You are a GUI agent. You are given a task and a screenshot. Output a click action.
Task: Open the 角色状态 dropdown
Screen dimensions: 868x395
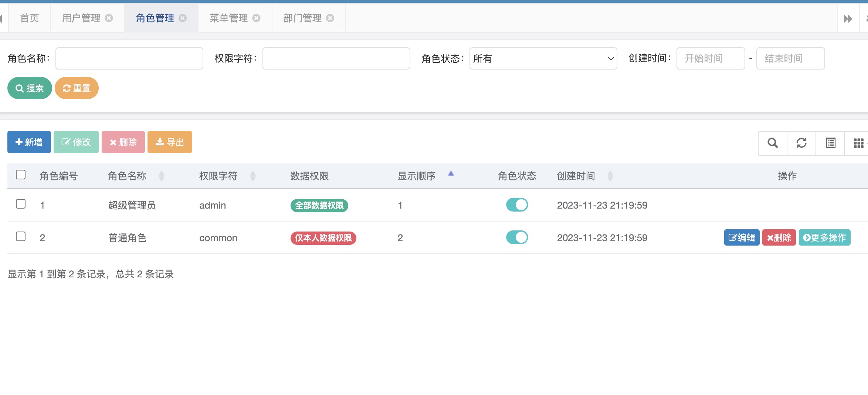pyautogui.click(x=543, y=58)
